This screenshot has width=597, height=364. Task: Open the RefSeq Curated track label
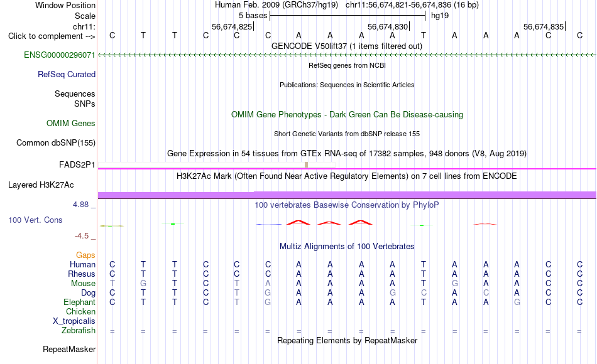pyautogui.click(x=66, y=74)
